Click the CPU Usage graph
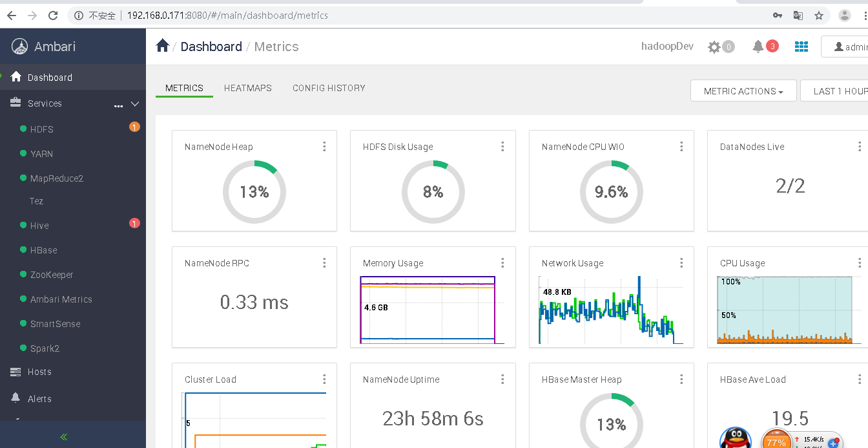This screenshot has height=448, width=868. [789, 310]
